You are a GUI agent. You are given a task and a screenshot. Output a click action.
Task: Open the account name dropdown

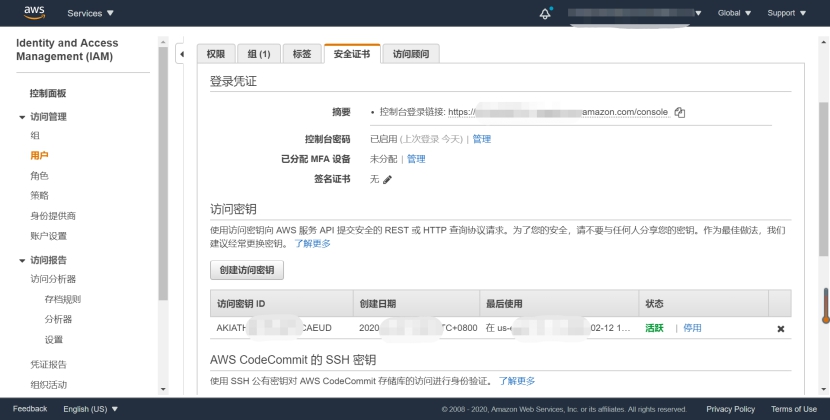point(635,13)
